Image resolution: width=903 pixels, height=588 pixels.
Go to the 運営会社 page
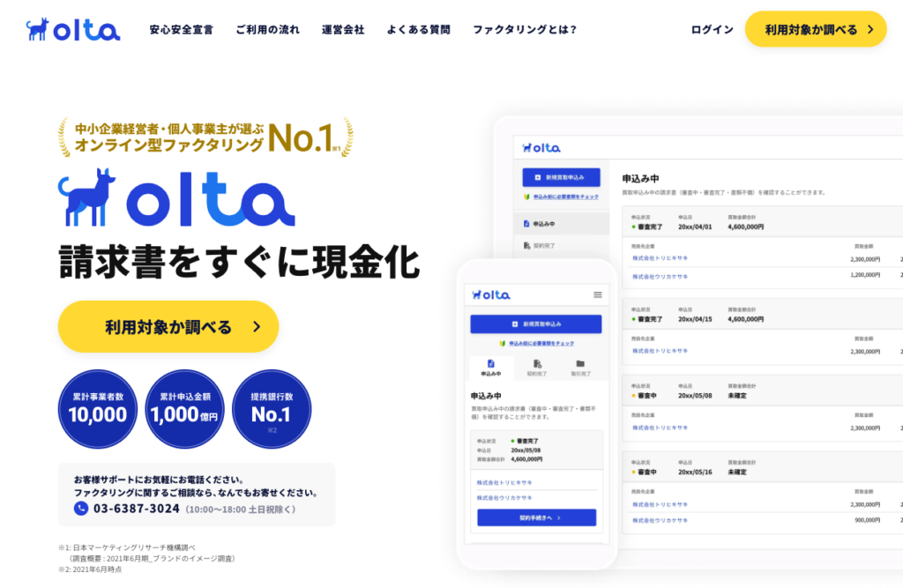click(x=343, y=29)
